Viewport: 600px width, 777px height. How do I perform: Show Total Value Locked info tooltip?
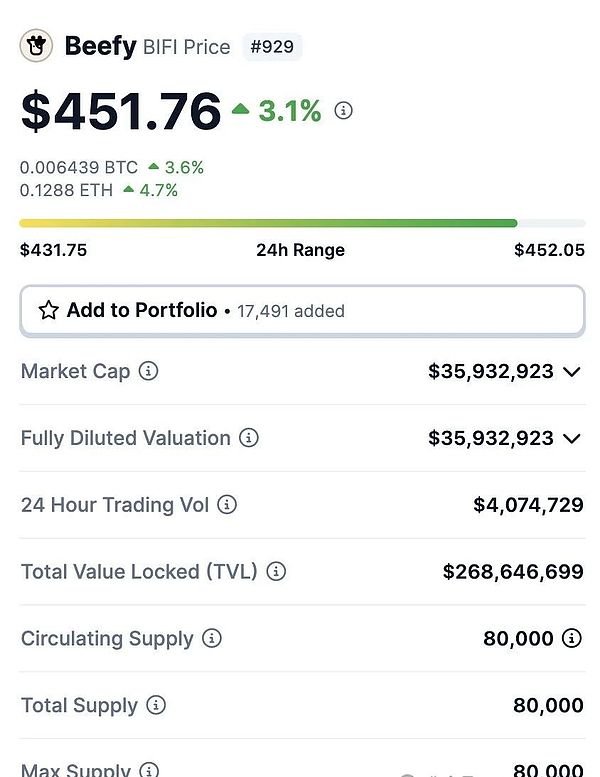click(x=276, y=572)
